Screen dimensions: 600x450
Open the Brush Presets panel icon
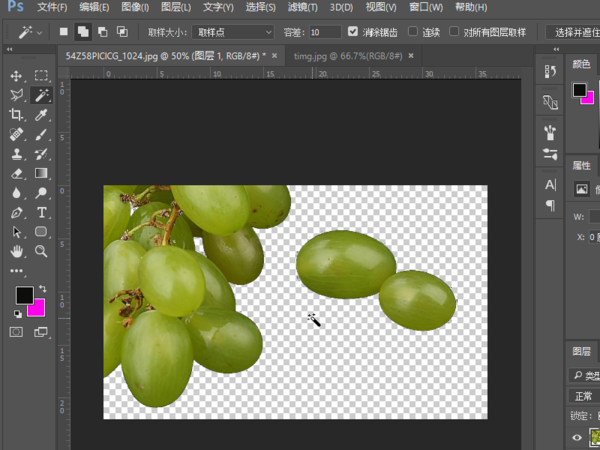pos(550,133)
